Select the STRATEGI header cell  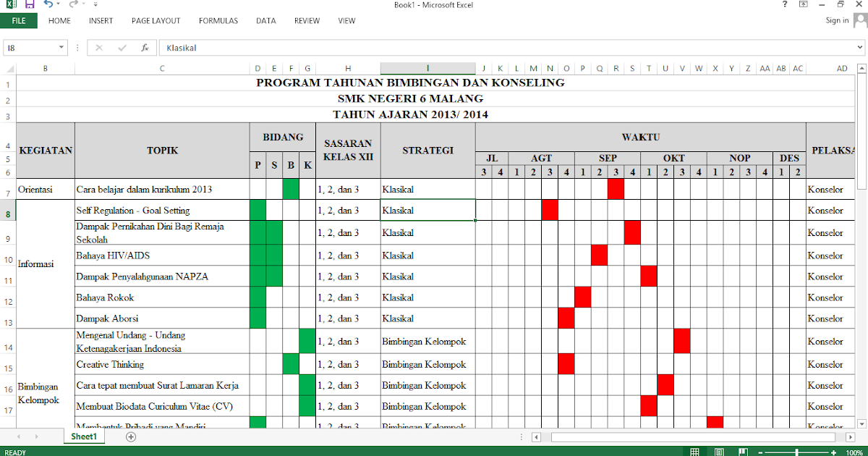(x=427, y=151)
